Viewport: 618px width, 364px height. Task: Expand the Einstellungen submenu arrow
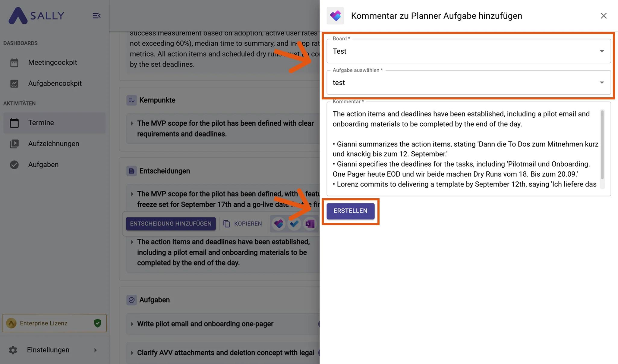coord(95,350)
